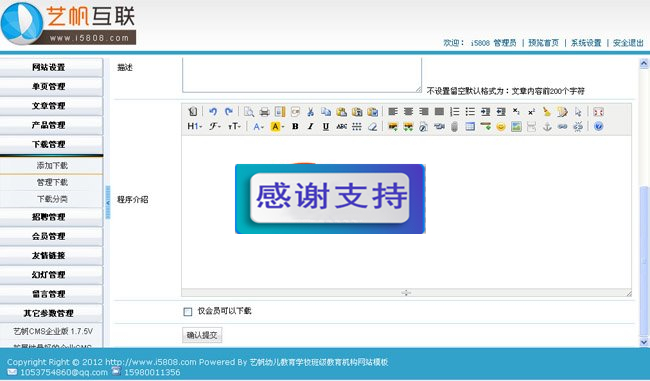Select all content with cursor icon
This screenshot has width=650, height=381.
(578, 112)
